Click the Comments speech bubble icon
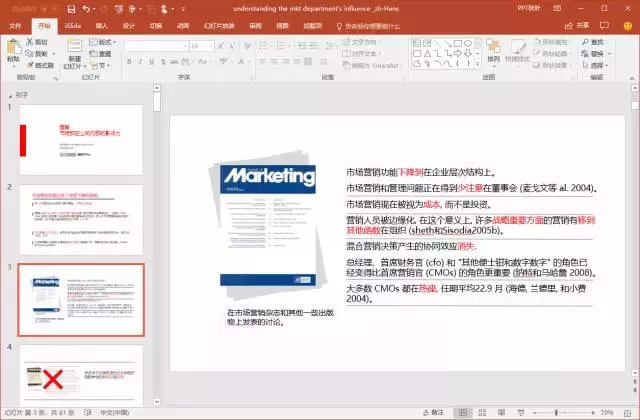The image size is (640, 420). pyautogui.click(x=604, y=26)
